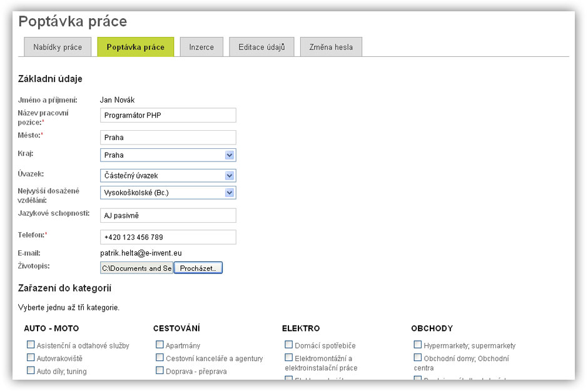Check Asistenční a odtahové služby checkbox
This screenshot has height=391, width=588.
click(x=31, y=345)
